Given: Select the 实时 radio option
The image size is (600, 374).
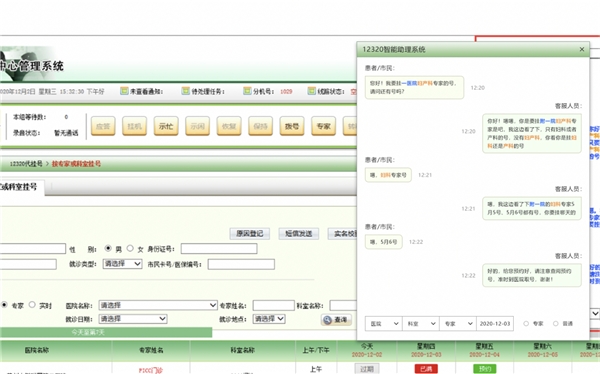Looking at the screenshot, I should (x=32, y=305).
